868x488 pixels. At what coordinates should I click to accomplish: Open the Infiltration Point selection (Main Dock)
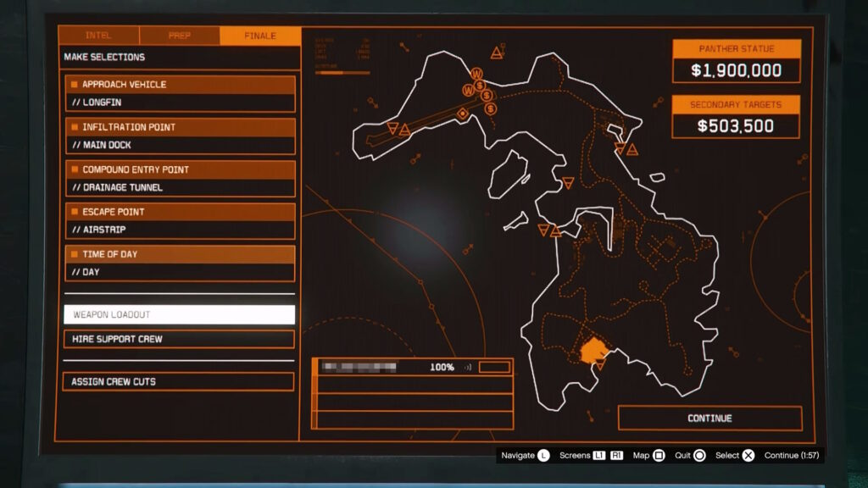point(180,136)
